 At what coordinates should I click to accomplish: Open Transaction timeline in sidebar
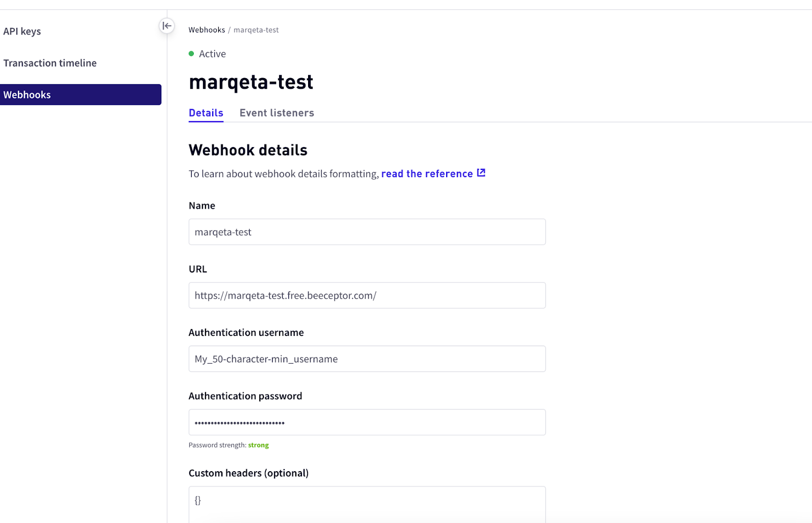click(x=50, y=63)
